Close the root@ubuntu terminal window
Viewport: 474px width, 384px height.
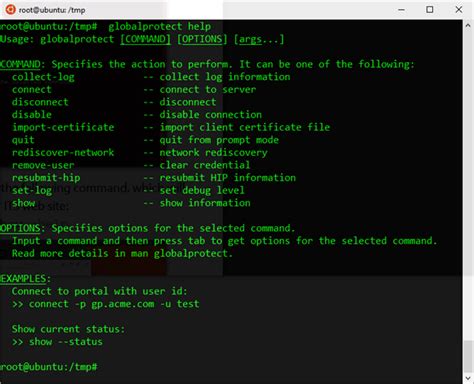tap(459, 10)
